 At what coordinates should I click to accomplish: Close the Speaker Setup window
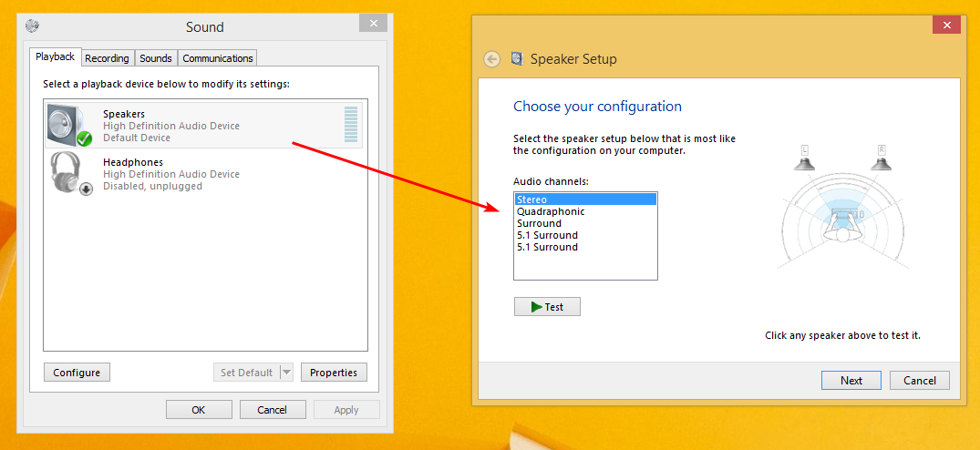pyautogui.click(x=946, y=25)
